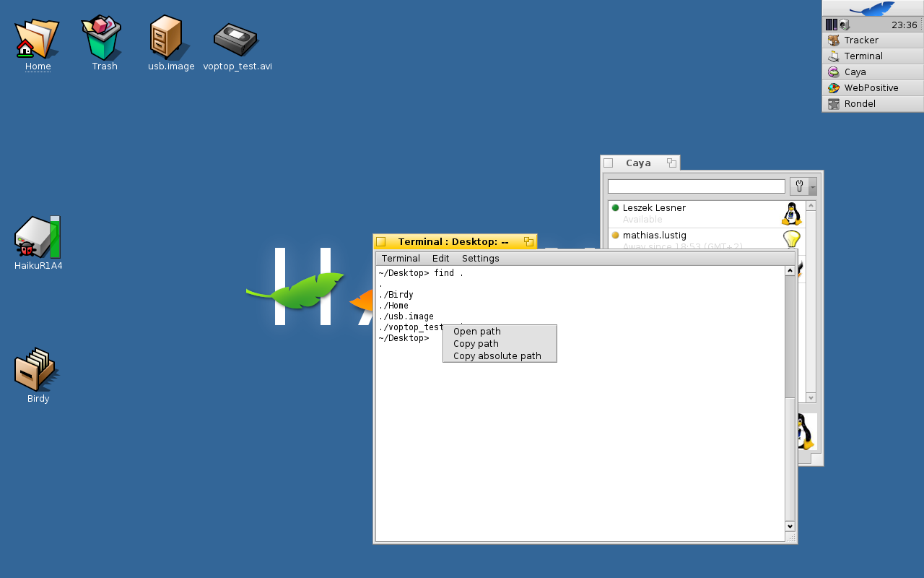
Task: Click the Caya contact search field
Action: [x=696, y=186]
